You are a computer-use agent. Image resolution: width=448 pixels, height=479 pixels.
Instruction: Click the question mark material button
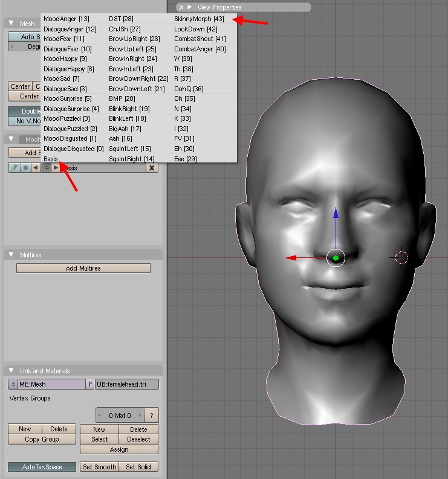pos(152,416)
